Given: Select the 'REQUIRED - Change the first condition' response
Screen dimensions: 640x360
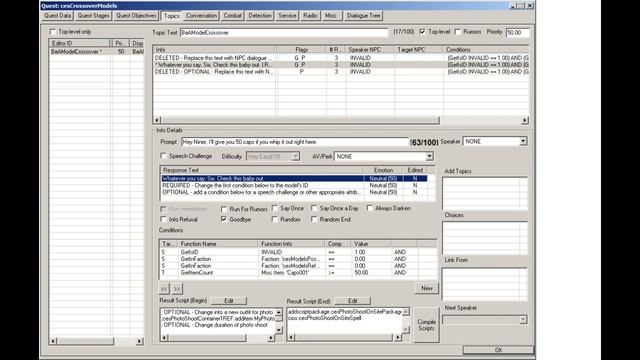Looking at the screenshot, I should click(x=294, y=185).
